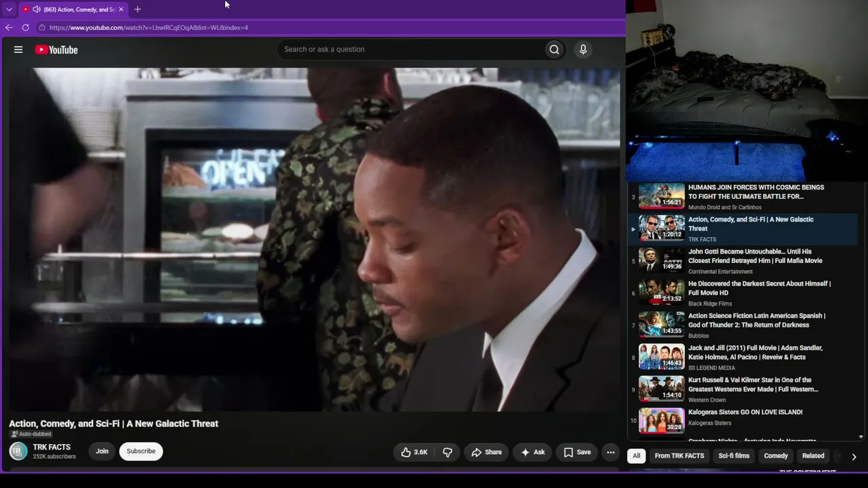Select the 'Sci-fi films' chip
This screenshot has height=488, width=868.
734,456
